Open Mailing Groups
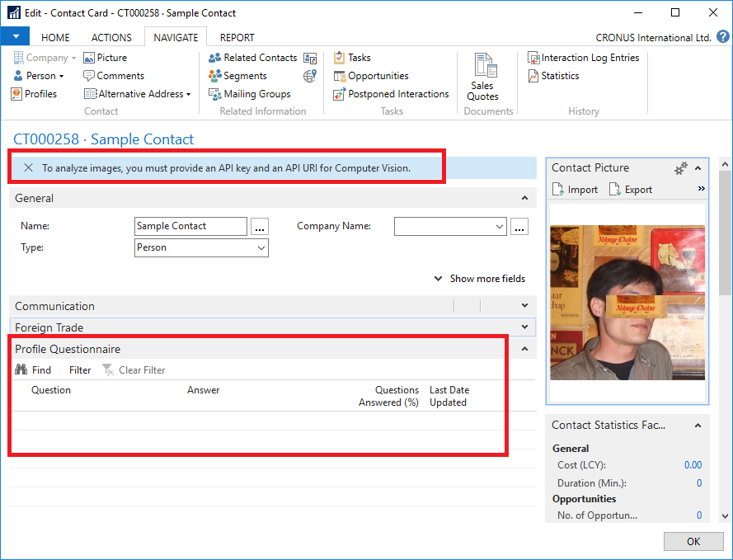Viewport: 733px width, 560px height. pos(249,94)
